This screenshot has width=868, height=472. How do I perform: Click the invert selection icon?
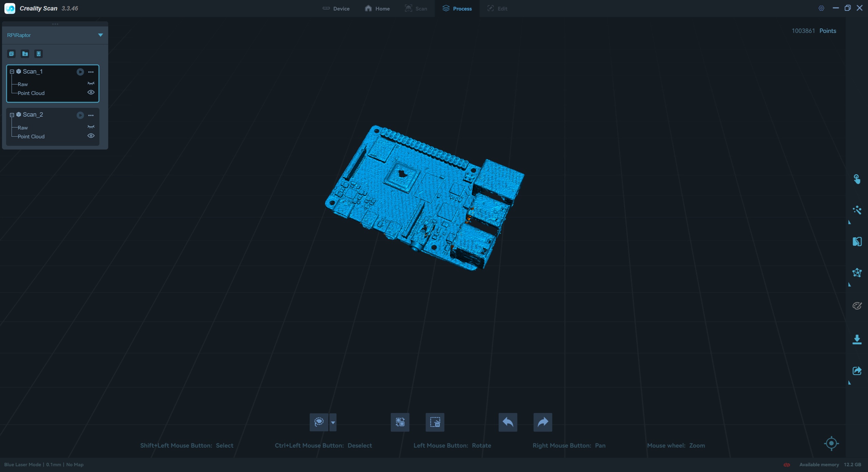pyautogui.click(x=400, y=422)
